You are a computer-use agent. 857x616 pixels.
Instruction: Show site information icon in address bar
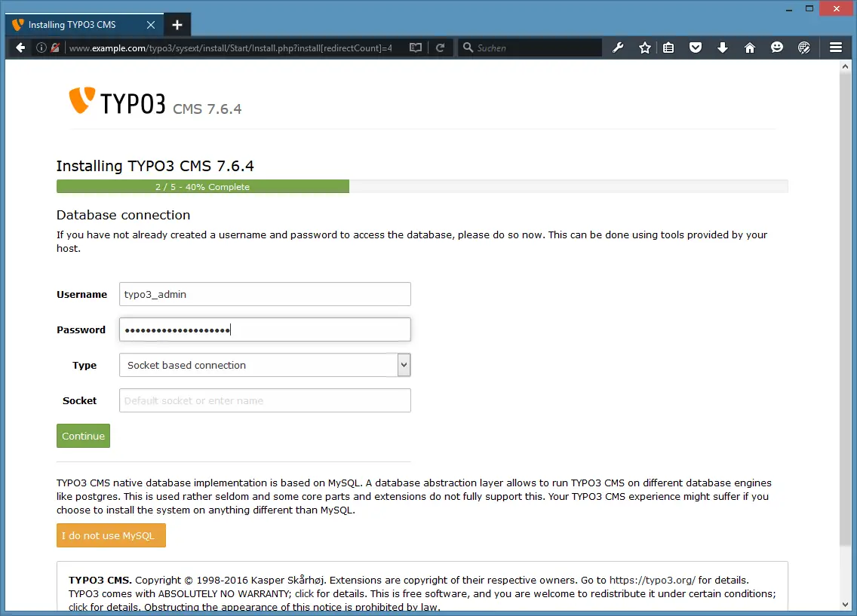[41, 48]
